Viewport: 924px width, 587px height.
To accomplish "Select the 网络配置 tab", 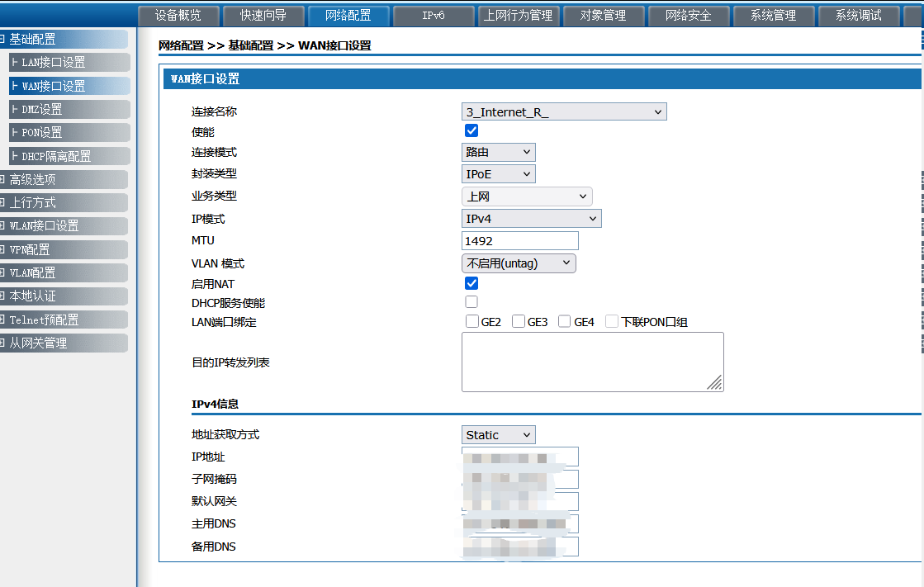I will [x=348, y=16].
